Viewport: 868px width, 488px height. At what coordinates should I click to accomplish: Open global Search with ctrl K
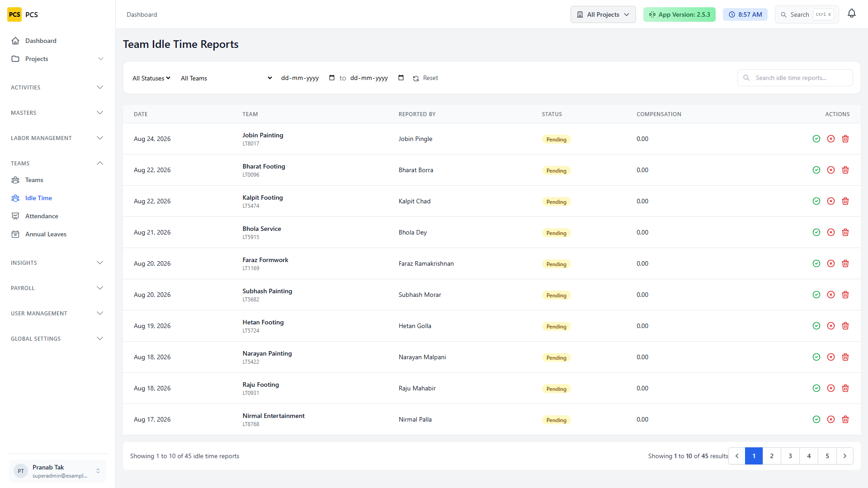807,14
